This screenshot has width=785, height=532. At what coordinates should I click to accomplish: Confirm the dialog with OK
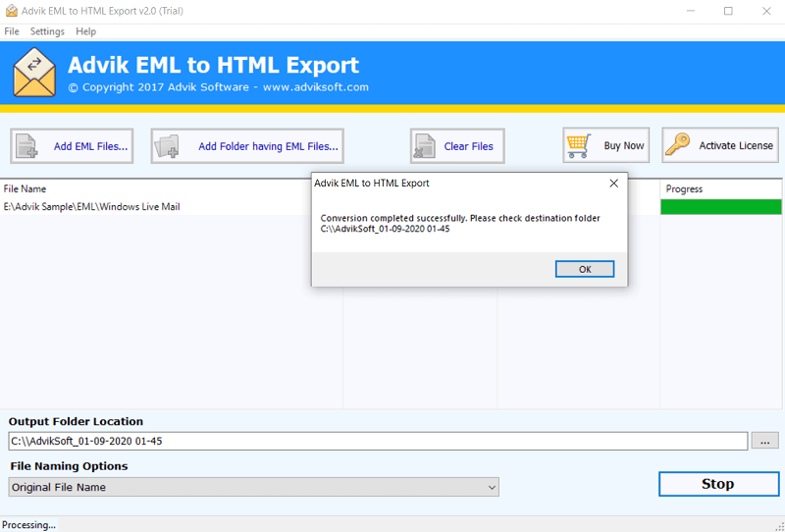tap(585, 269)
